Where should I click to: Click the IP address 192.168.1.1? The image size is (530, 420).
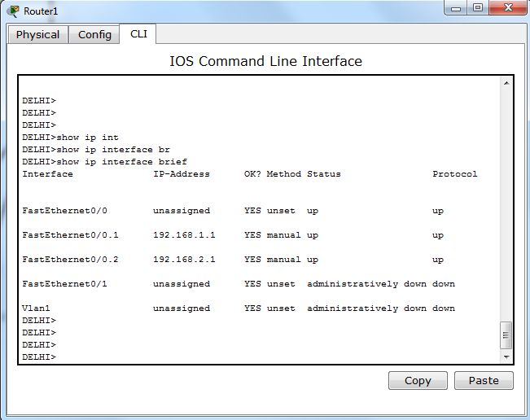pyautogui.click(x=184, y=235)
